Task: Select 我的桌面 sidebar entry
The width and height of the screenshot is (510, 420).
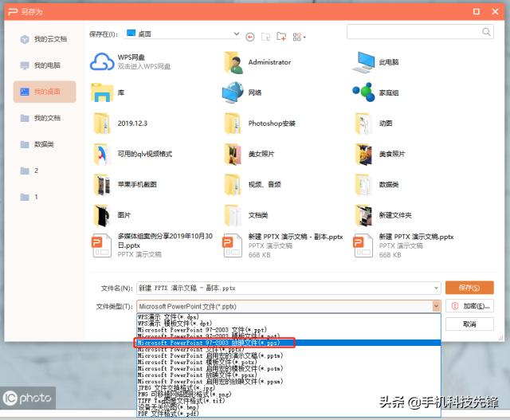Action: pyautogui.click(x=45, y=92)
